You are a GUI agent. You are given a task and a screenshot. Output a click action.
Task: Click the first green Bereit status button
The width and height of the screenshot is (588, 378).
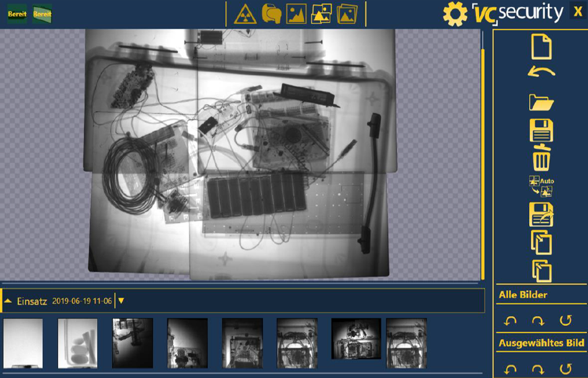(17, 14)
